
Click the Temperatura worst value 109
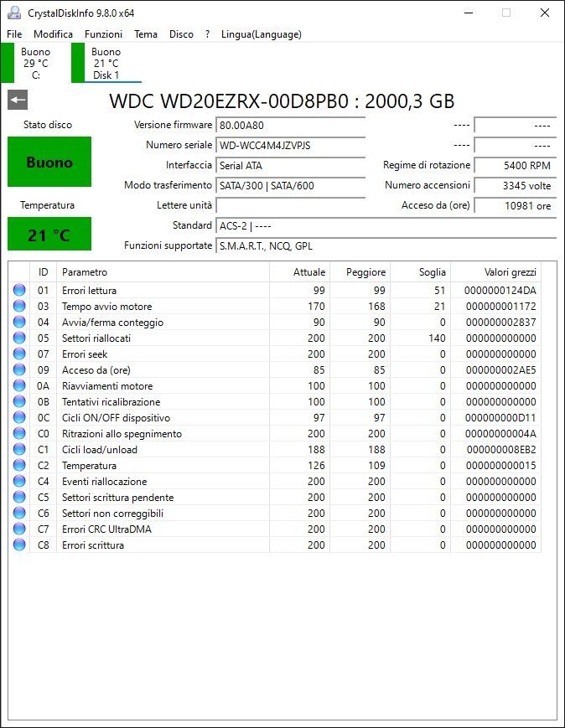(376, 465)
